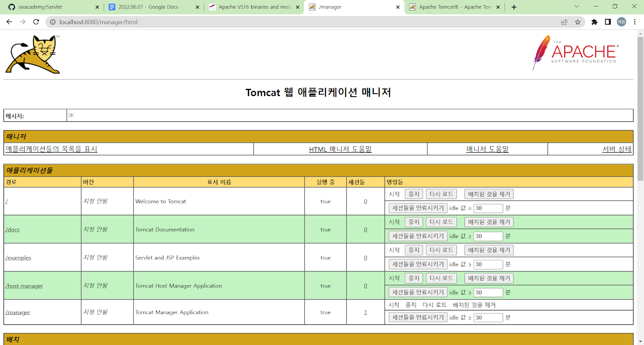
Task: Click 다시 로드 for root application
Action: [x=441, y=194]
